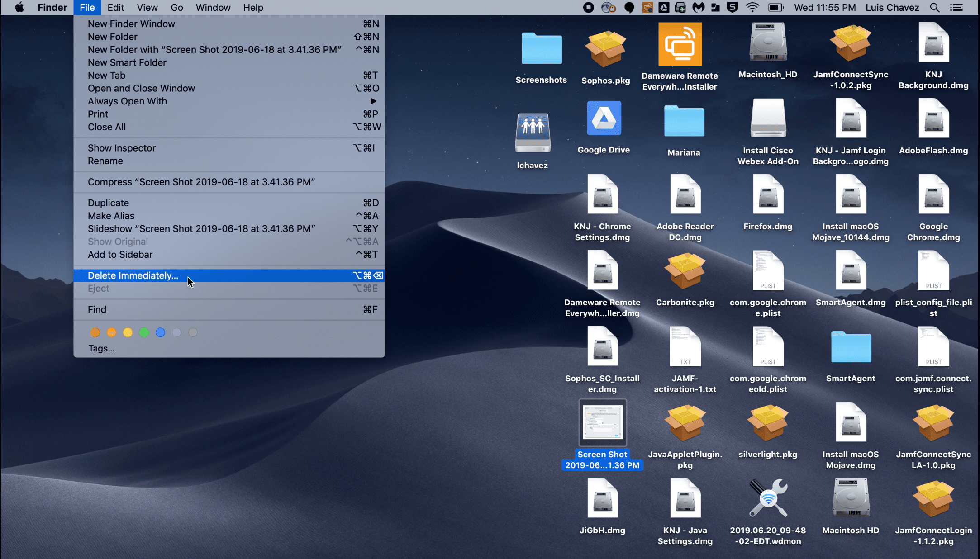Select the Carbonite.pkg package
The image size is (980, 559).
point(685,270)
